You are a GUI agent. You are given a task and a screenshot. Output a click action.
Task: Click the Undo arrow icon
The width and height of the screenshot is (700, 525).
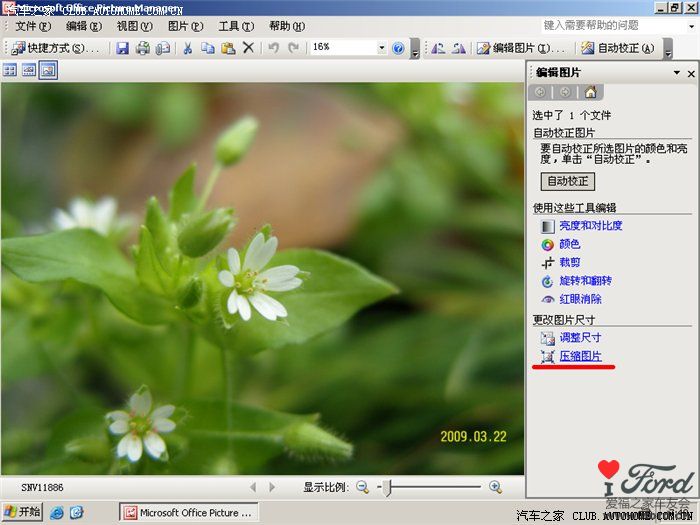click(273, 48)
